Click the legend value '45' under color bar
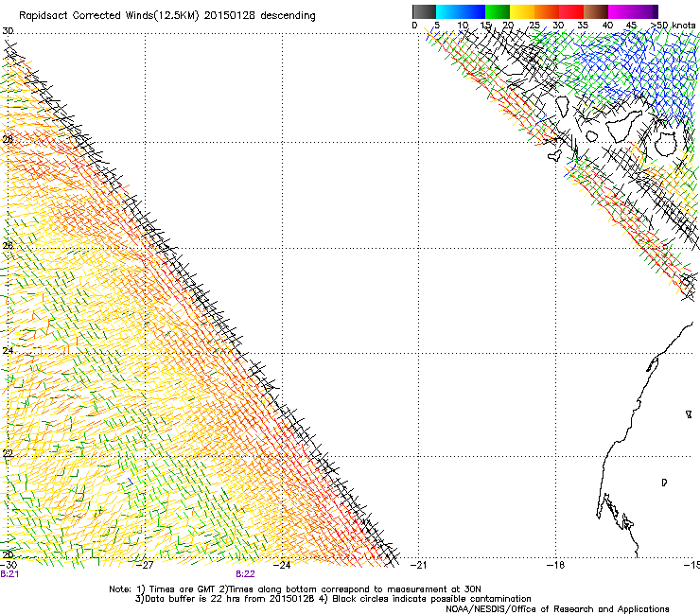The image size is (700, 615). coord(631,26)
